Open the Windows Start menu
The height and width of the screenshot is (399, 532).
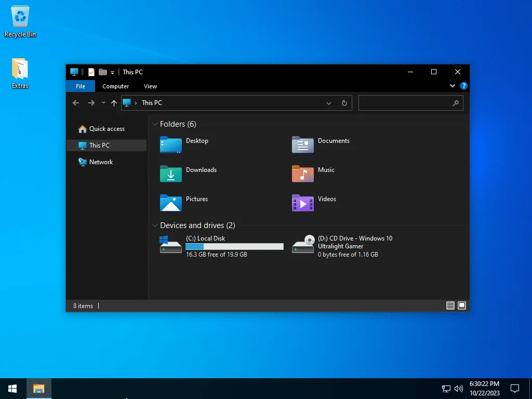[x=12, y=389]
